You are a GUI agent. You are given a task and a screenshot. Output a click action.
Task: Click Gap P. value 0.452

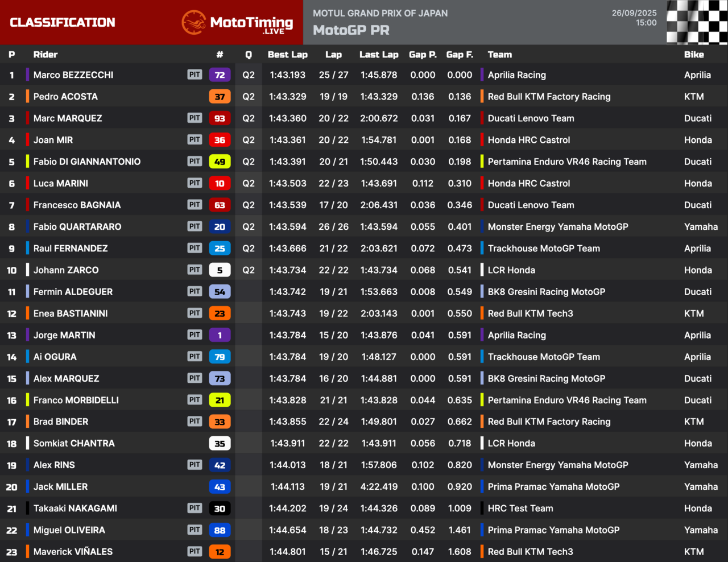tap(423, 530)
